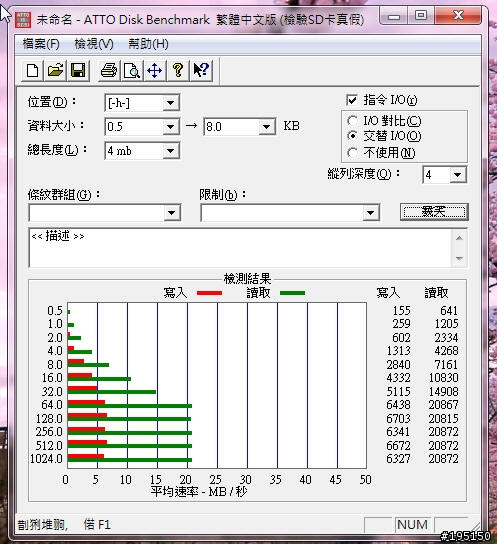Expand the 條紋群組 combo box
Image resolution: width=497 pixels, height=544 pixels.
[172, 213]
